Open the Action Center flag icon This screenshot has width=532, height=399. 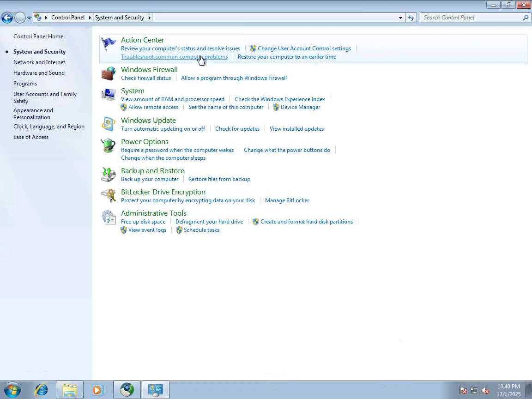click(108, 44)
